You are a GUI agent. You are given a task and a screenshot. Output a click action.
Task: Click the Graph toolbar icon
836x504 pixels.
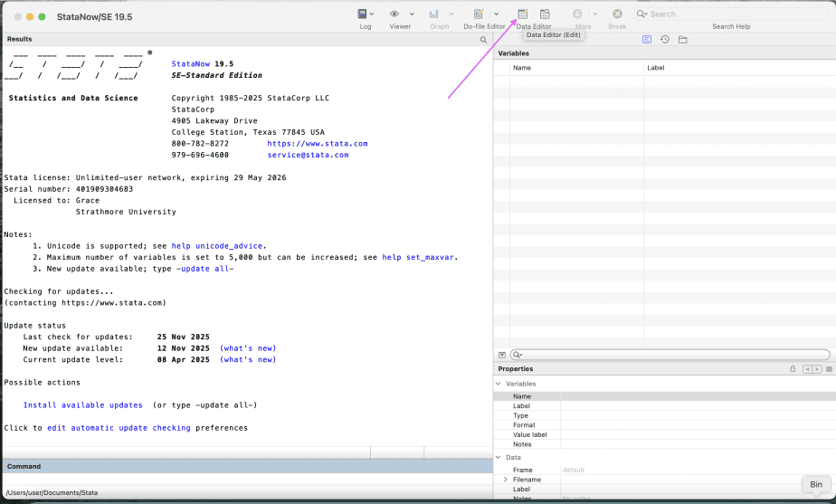434,14
